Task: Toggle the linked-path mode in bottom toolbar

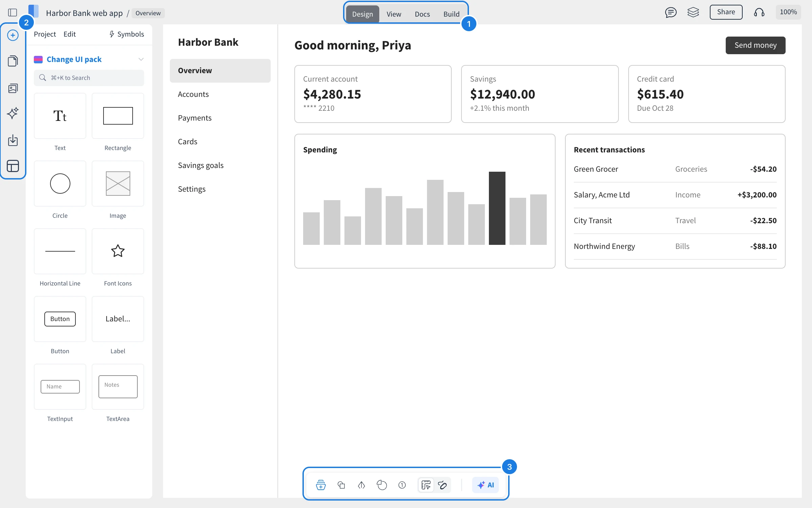Action: click(442, 485)
